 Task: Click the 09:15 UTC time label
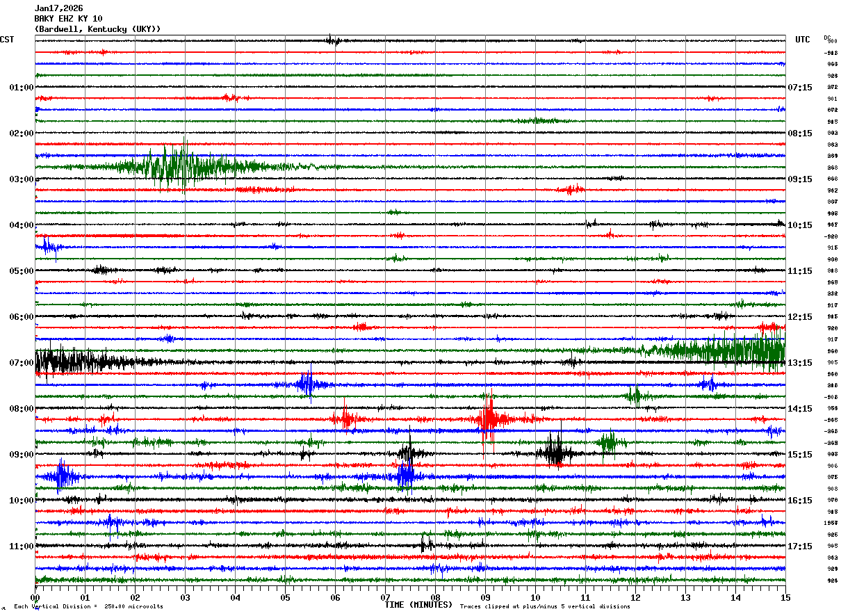800,179
